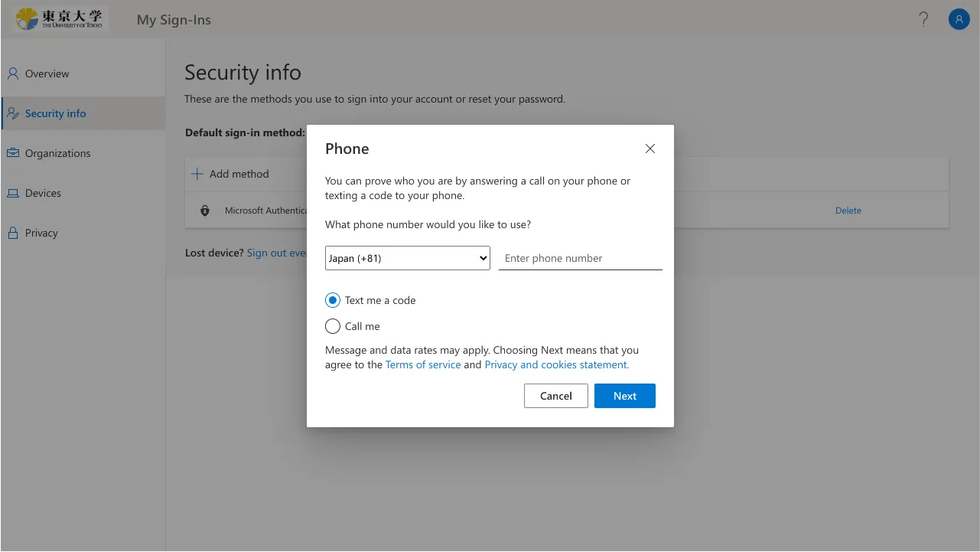Open the Terms of service link
Screen dimensions: 980x552
coord(423,364)
